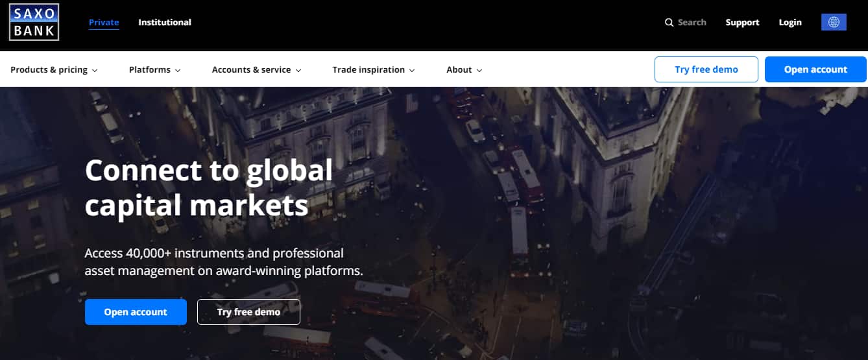This screenshot has width=868, height=360.
Task: Switch to the Institutional tab
Action: click(165, 22)
